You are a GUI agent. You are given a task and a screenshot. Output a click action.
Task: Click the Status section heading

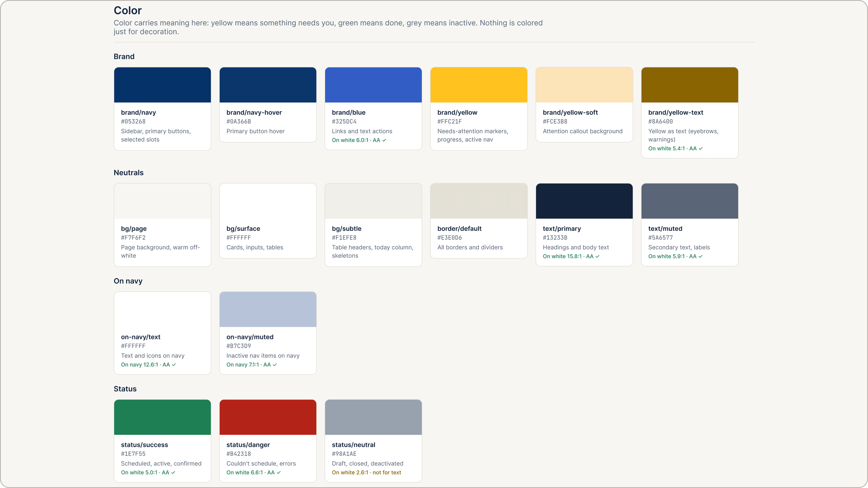(125, 389)
